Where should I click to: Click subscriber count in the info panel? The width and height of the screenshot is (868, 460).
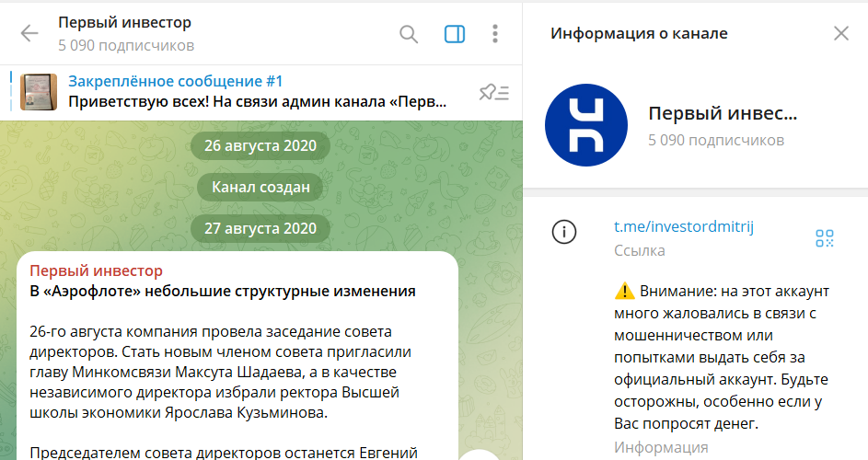tap(716, 140)
